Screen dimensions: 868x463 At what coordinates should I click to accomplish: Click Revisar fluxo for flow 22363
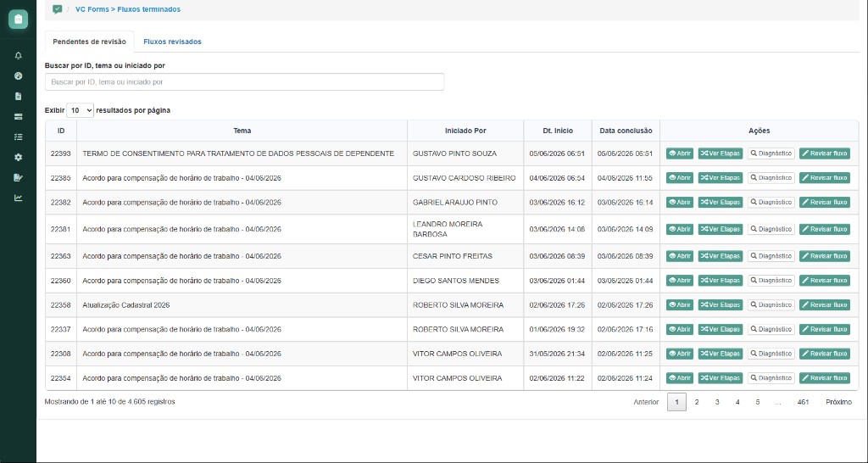(x=825, y=256)
